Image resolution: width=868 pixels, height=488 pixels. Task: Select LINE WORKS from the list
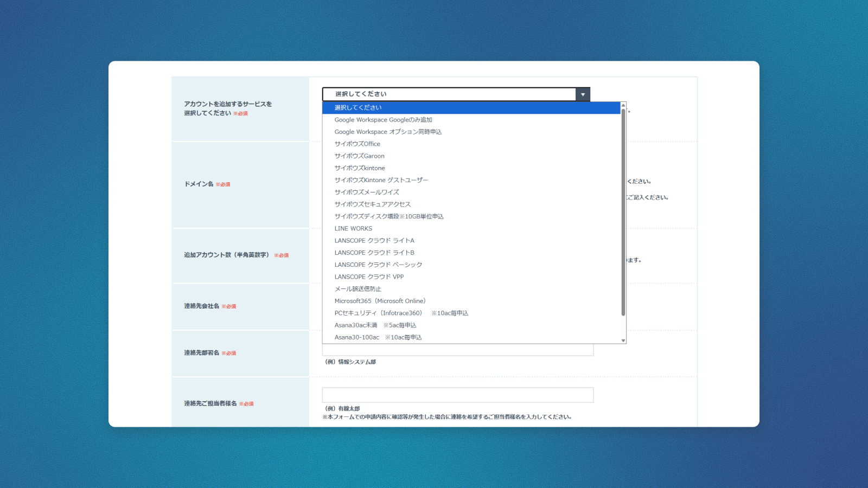(x=471, y=228)
